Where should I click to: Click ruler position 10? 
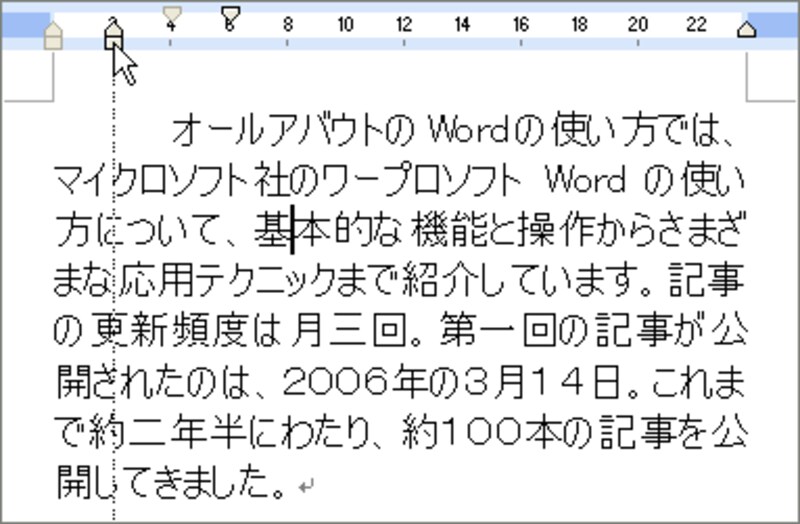345,24
